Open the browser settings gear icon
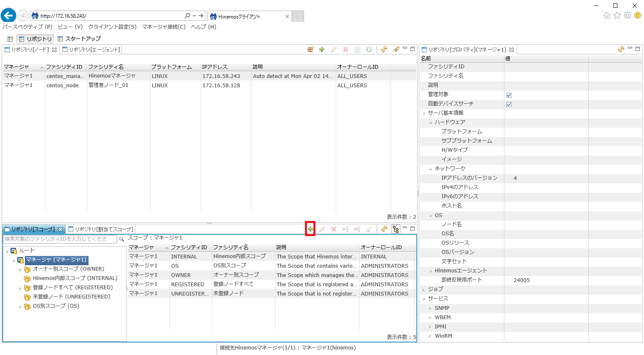644x355 pixels. [628, 16]
